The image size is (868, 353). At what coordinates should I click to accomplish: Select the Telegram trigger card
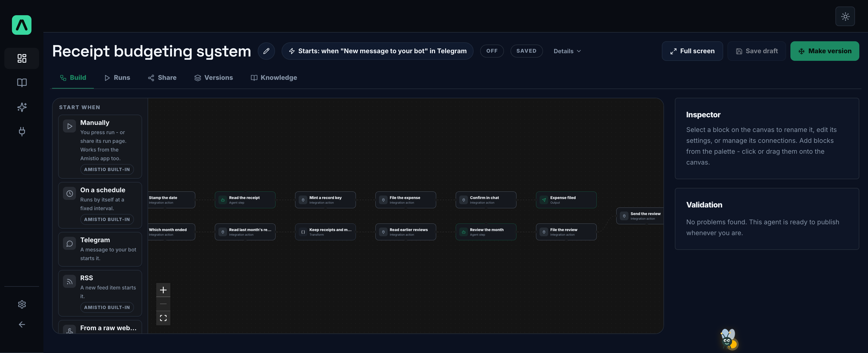click(x=100, y=249)
